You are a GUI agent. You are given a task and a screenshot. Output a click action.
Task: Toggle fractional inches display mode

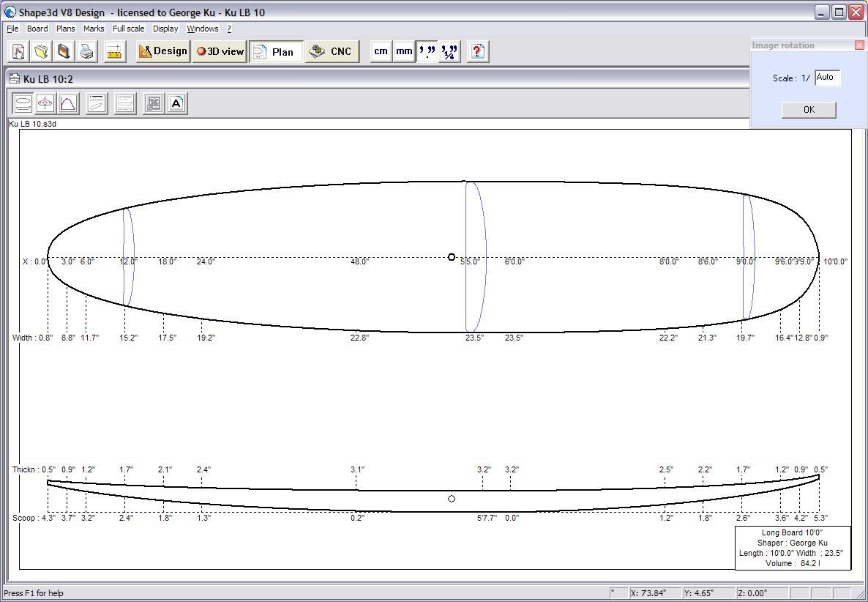[x=449, y=51]
